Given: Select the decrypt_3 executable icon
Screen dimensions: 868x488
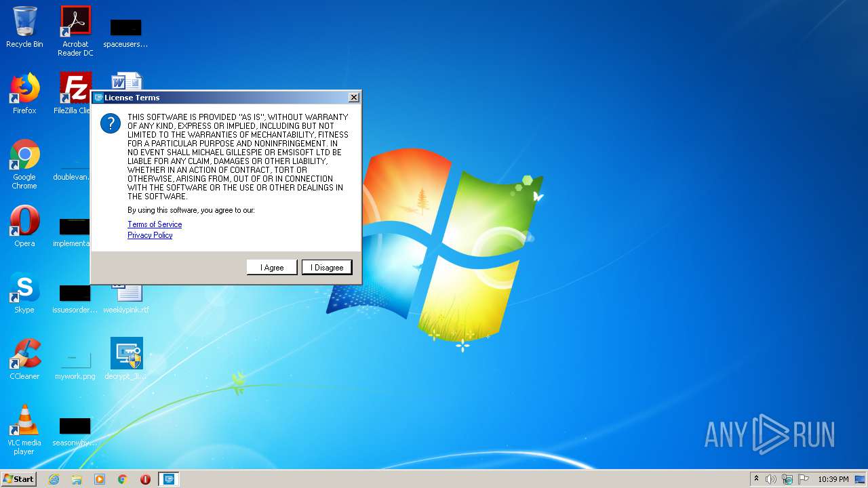Looking at the screenshot, I should tap(127, 359).
